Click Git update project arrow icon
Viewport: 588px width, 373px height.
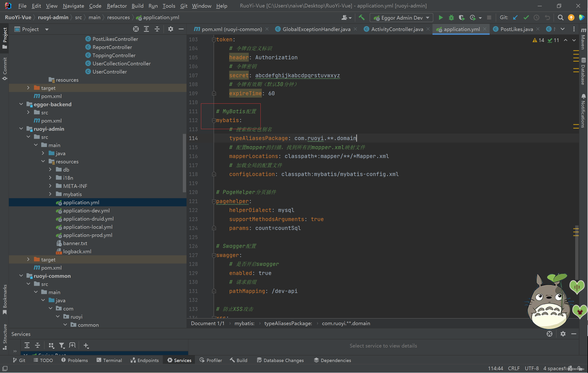pyautogui.click(x=515, y=18)
